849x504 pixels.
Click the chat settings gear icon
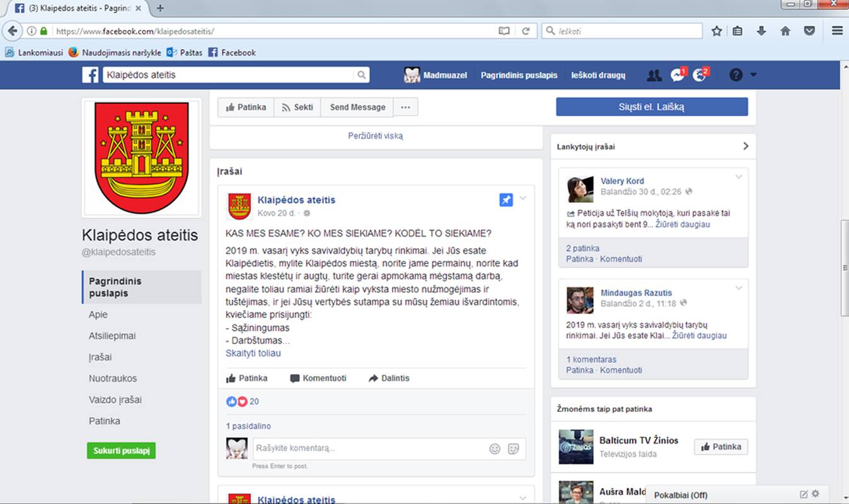point(816,495)
